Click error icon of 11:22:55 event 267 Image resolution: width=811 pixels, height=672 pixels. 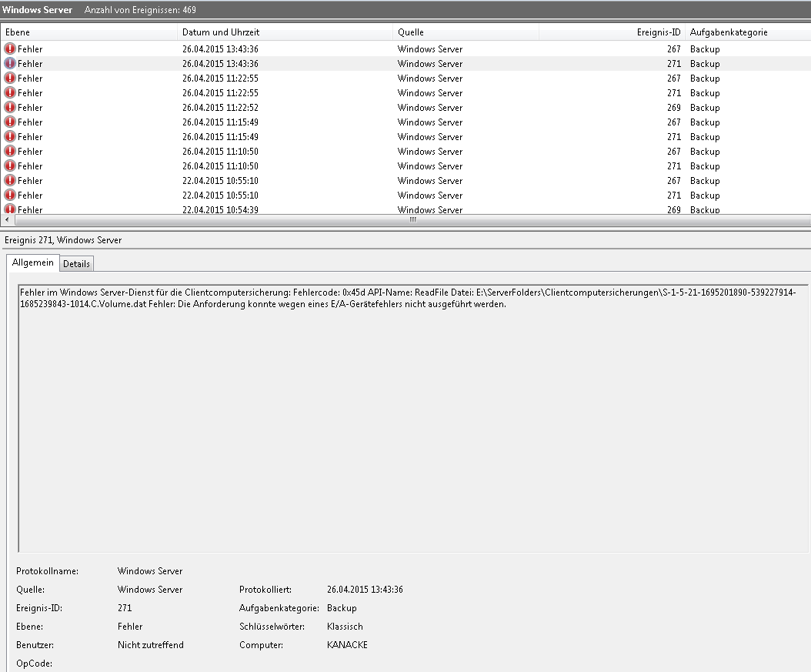click(10, 78)
